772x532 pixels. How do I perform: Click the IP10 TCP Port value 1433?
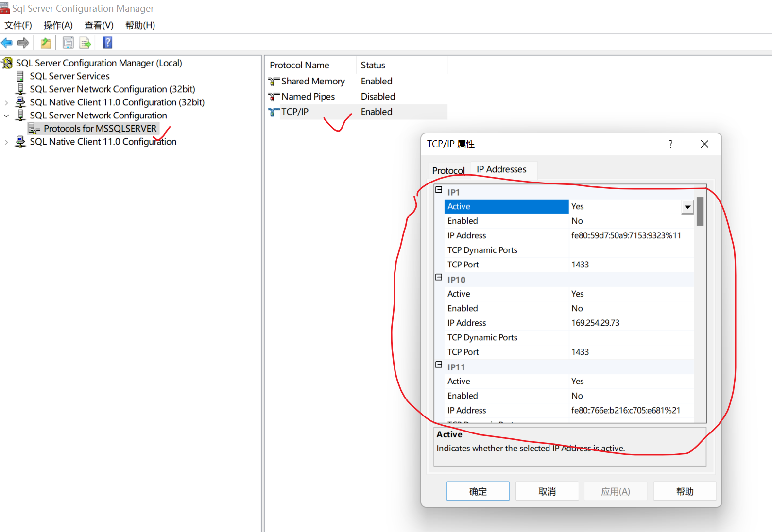click(631, 352)
